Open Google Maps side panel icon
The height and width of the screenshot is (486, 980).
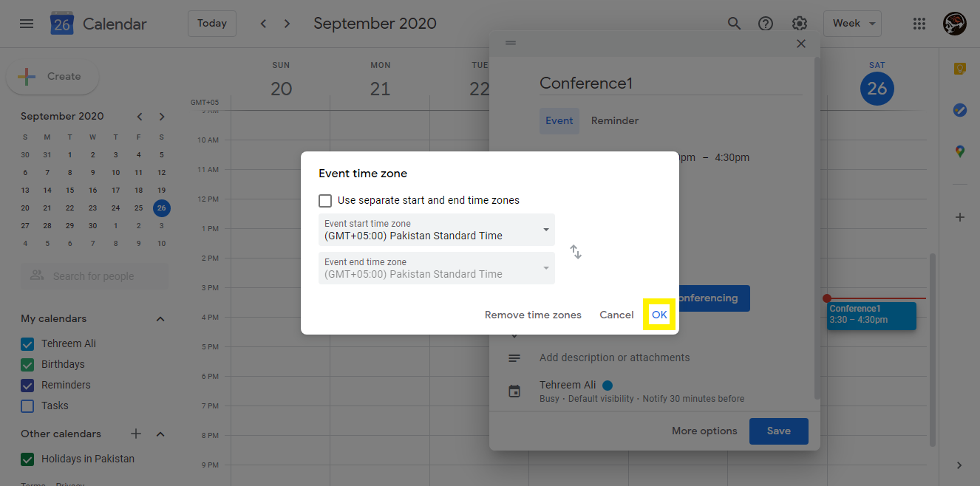point(959,151)
